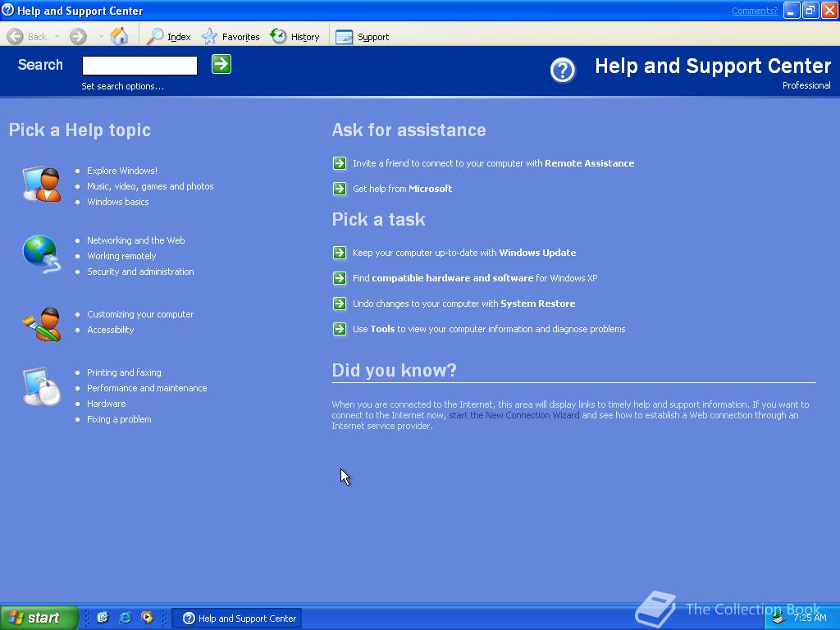Open Get help from Microsoft link
This screenshot has height=630, width=840.
click(x=402, y=189)
